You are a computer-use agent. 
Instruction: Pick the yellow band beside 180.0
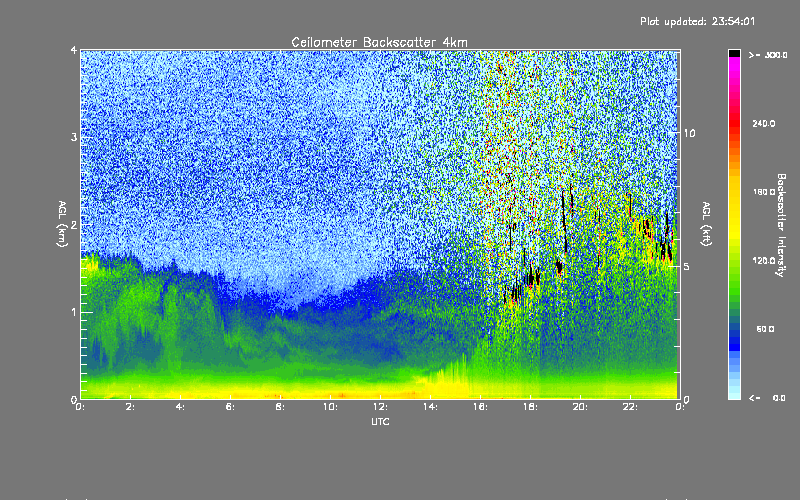coord(734,192)
